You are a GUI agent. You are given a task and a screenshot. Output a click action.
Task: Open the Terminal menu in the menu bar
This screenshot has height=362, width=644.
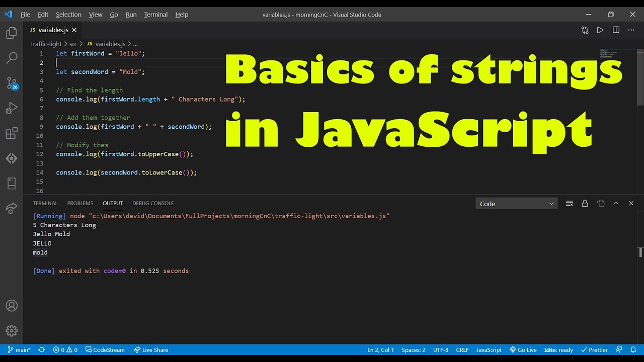point(156,15)
